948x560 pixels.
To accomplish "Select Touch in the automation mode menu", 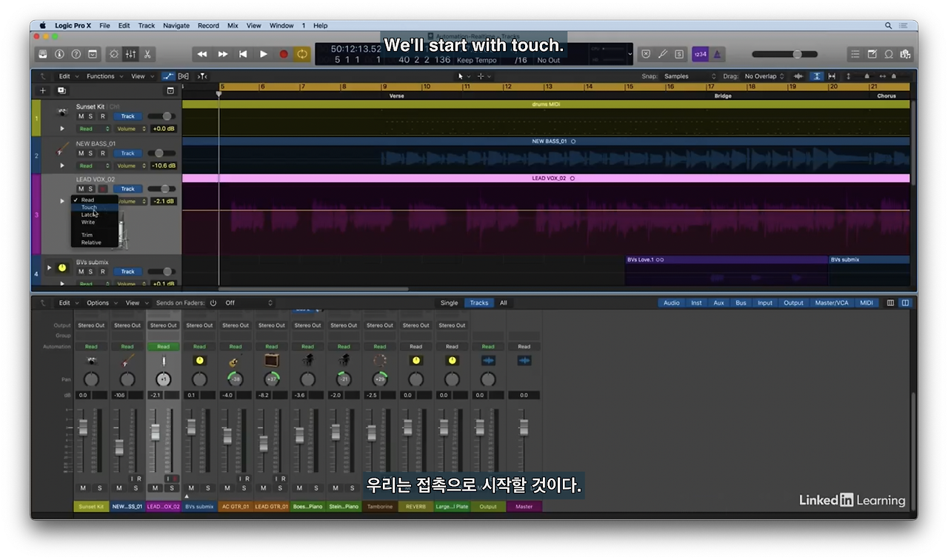I will (x=94, y=207).
